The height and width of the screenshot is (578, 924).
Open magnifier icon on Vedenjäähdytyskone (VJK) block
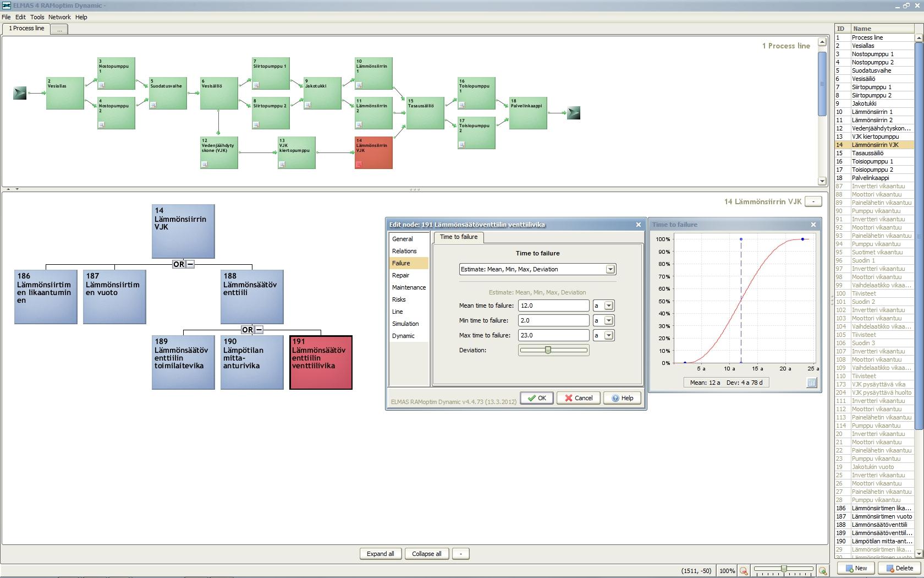click(x=205, y=164)
